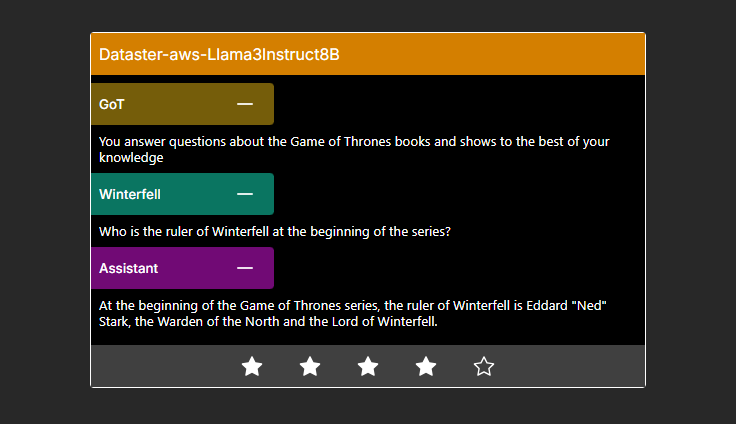
Task: Toggle the purple Assistant header
Action: point(183,268)
